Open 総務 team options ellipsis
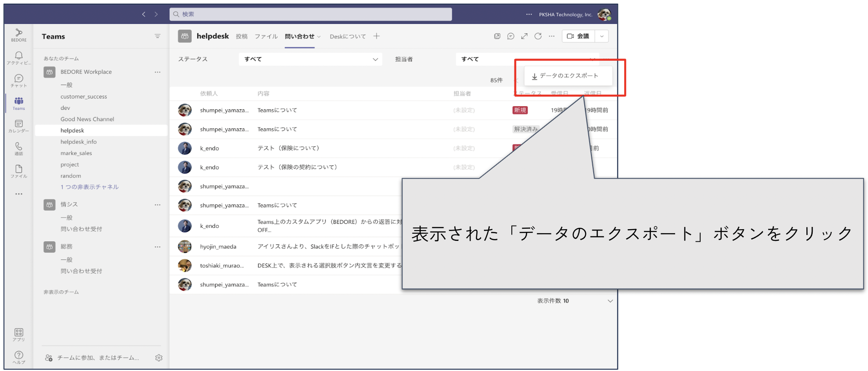Viewport: 868px width, 371px height. [157, 247]
